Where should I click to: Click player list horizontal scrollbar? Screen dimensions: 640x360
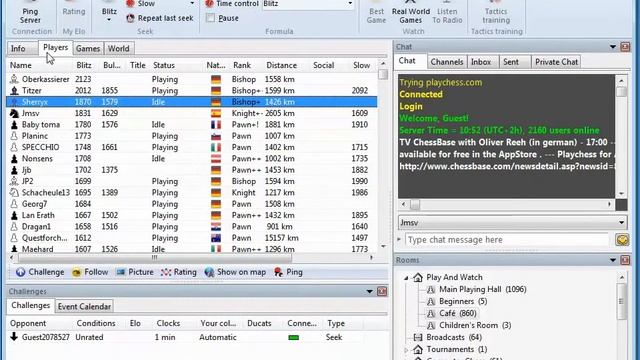pyautogui.click(x=155, y=258)
